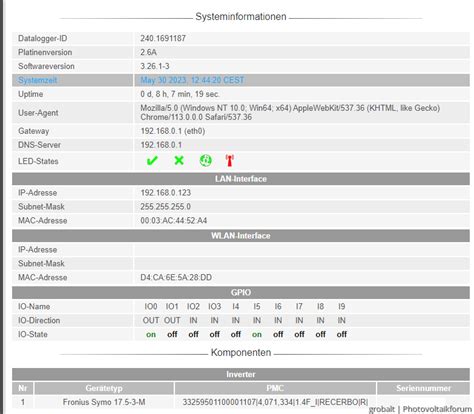Click the GPIO section header
Image resolution: width=474 pixels, height=414 pixels.
[241, 292]
